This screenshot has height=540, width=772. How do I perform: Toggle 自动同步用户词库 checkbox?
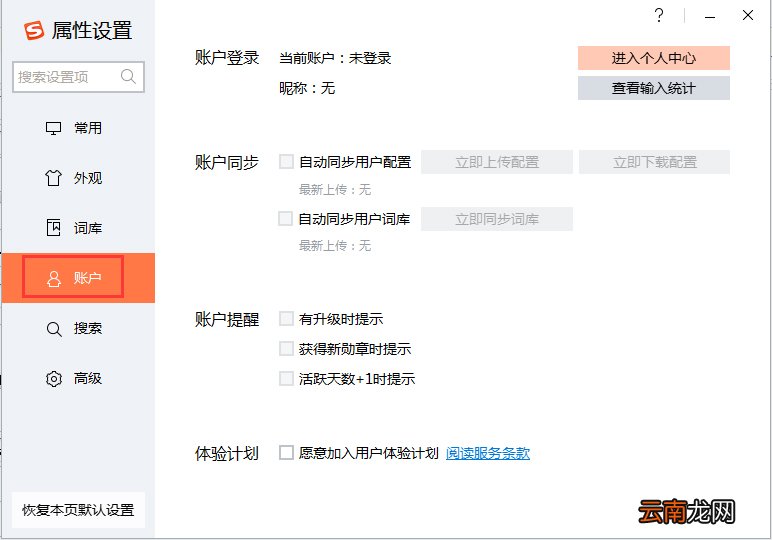(286, 218)
